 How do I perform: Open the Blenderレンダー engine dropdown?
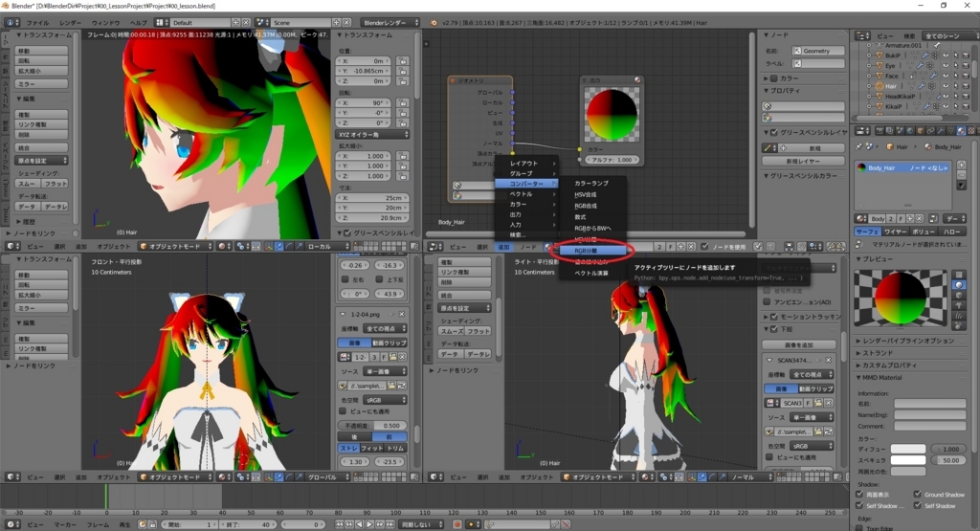(390, 23)
